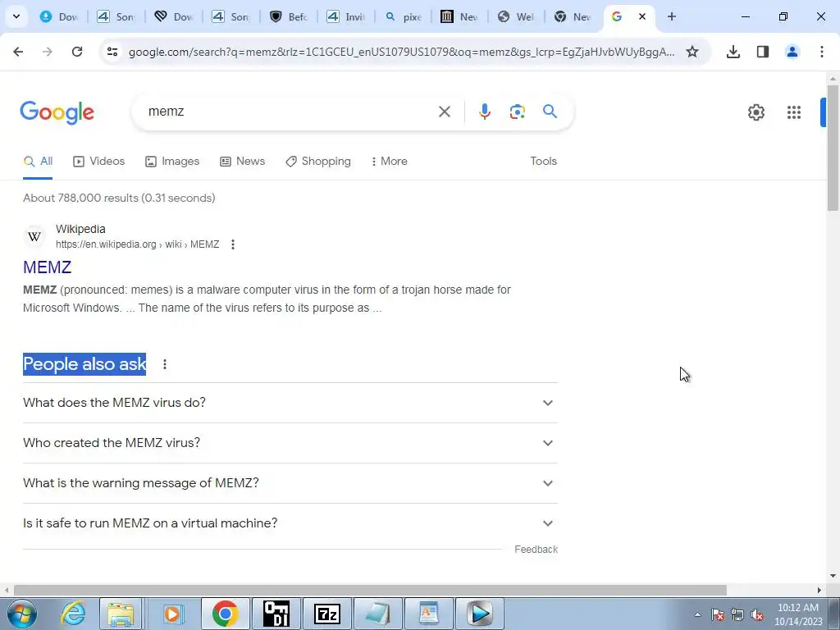Expand 'What is the warning message of MEMZ?'

click(x=290, y=483)
